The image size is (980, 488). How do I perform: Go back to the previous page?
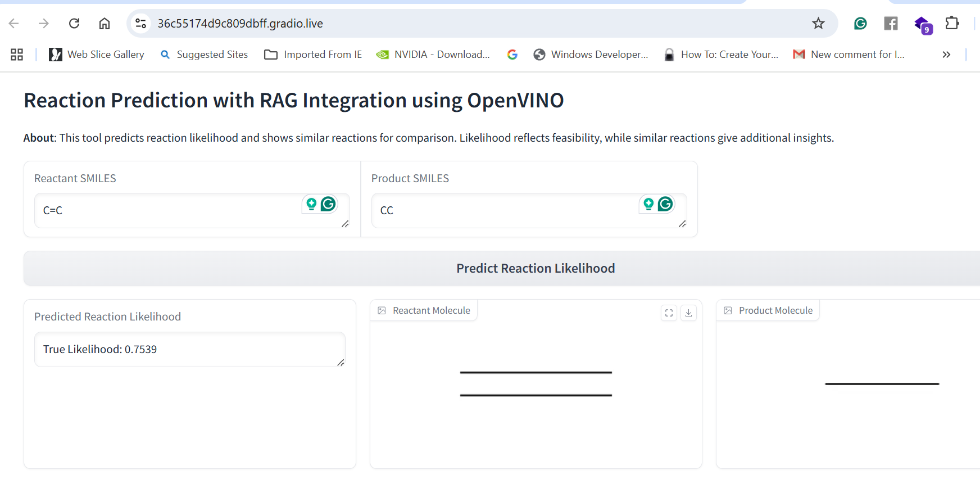coord(14,23)
